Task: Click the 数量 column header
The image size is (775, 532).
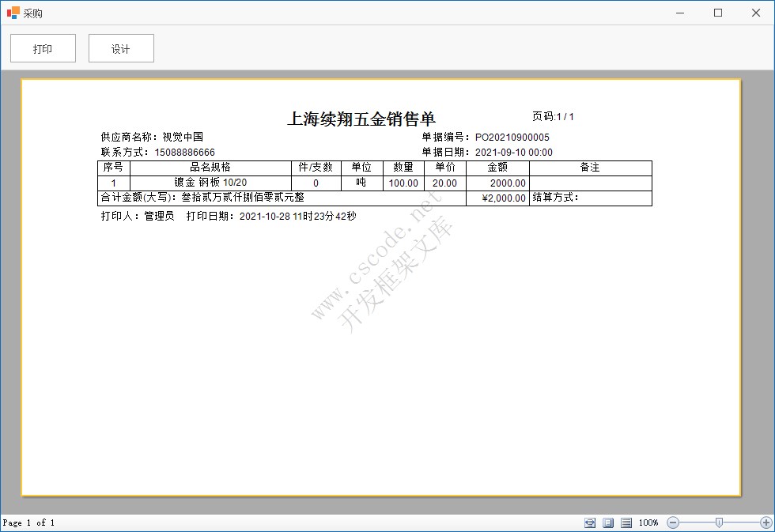Action: (403, 168)
